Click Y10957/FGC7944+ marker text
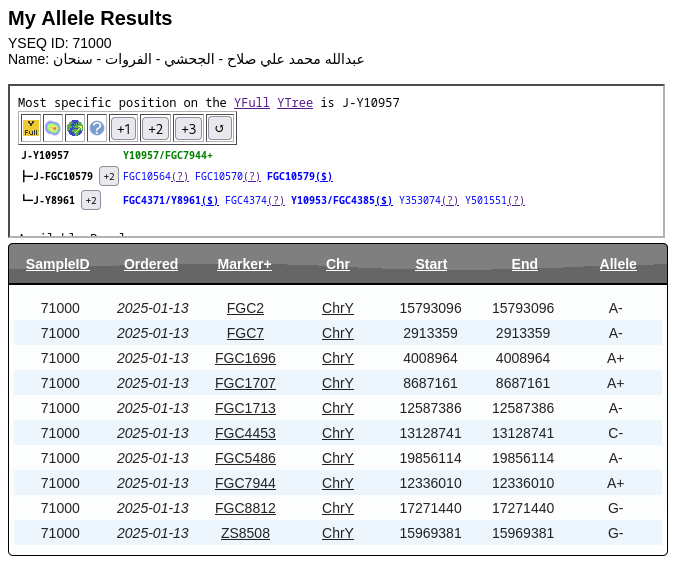 [168, 155]
